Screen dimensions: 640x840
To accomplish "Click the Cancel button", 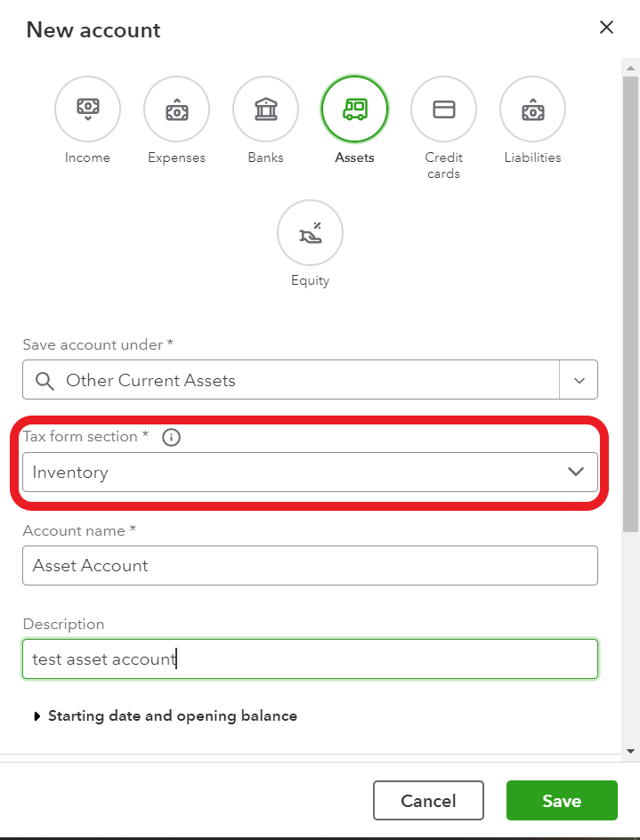I will (x=428, y=800).
